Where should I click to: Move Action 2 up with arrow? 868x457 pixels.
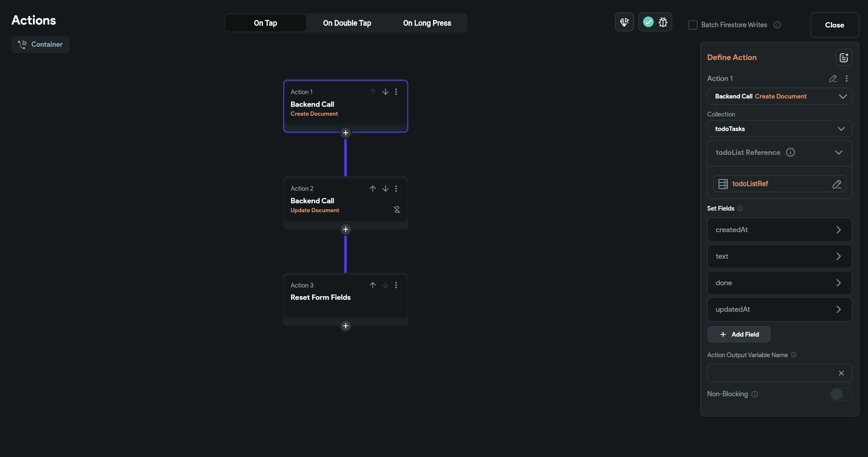click(x=372, y=188)
